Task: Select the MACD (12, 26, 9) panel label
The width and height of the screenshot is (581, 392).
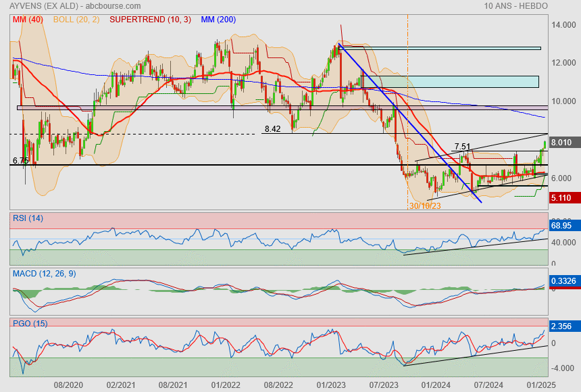Action: tap(44, 273)
